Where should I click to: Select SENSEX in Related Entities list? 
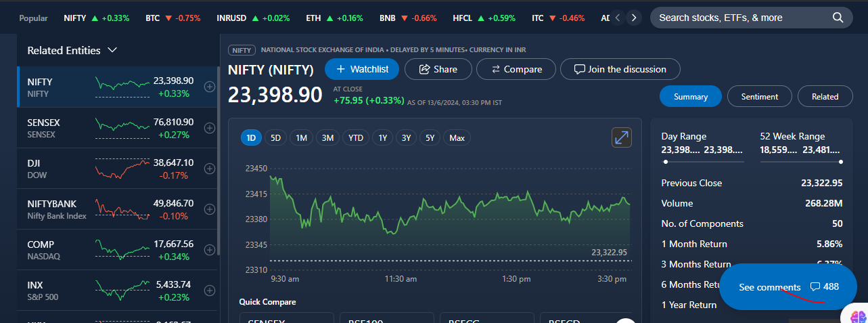117,128
